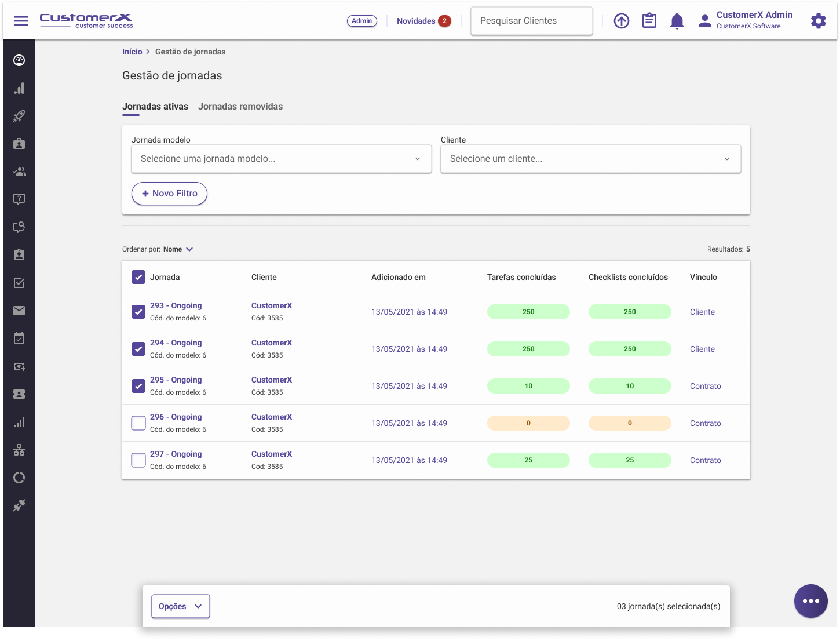Switch to Jornadas removidas tab
Viewport: 840px width, 641px height.
point(240,107)
